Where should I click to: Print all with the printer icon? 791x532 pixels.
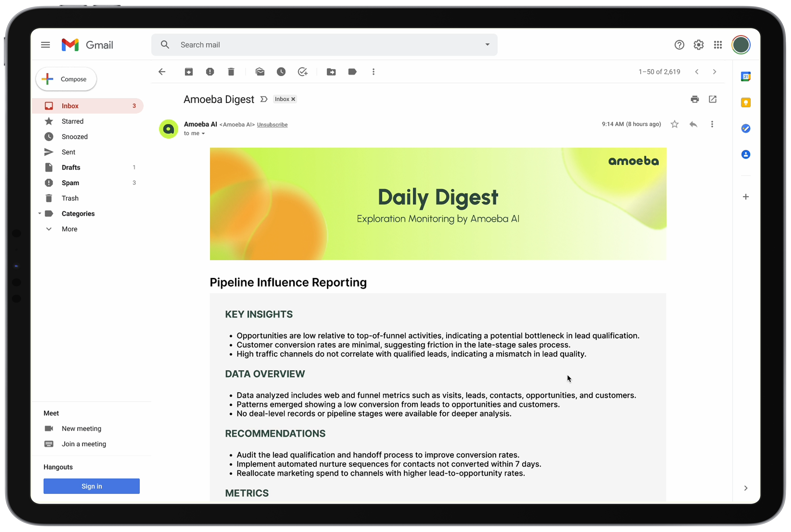pos(695,99)
